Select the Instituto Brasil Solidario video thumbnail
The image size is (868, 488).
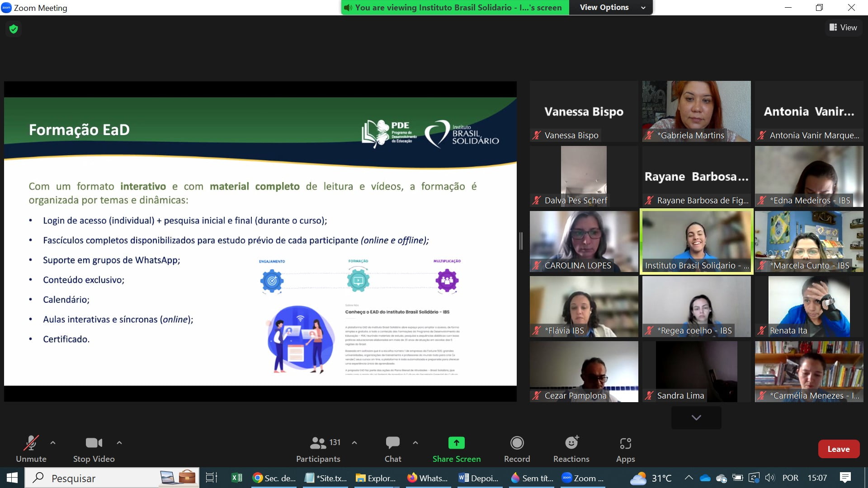[696, 241]
